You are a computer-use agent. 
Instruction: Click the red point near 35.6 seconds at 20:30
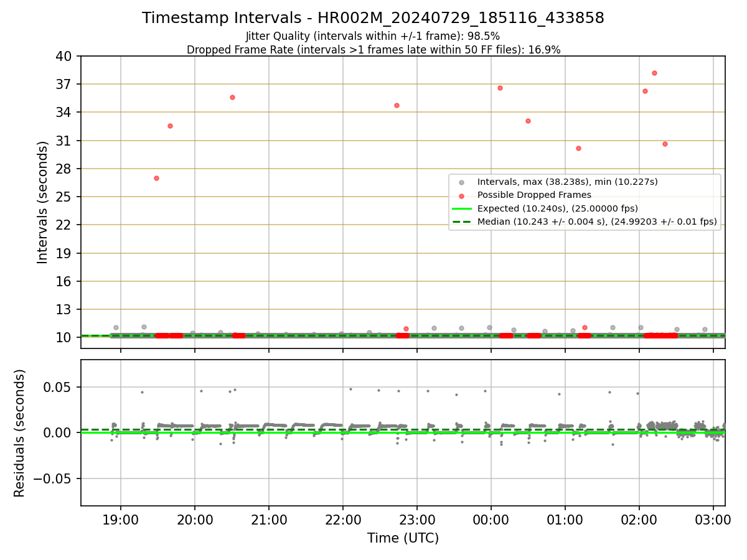coord(232,97)
